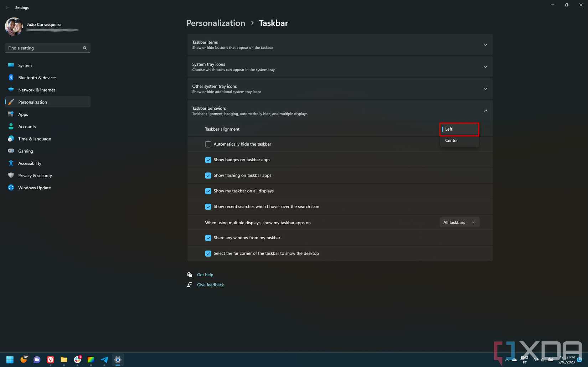The image size is (588, 367).
Task: Open Telegram from the taskbar
Action: pos(104,360)
